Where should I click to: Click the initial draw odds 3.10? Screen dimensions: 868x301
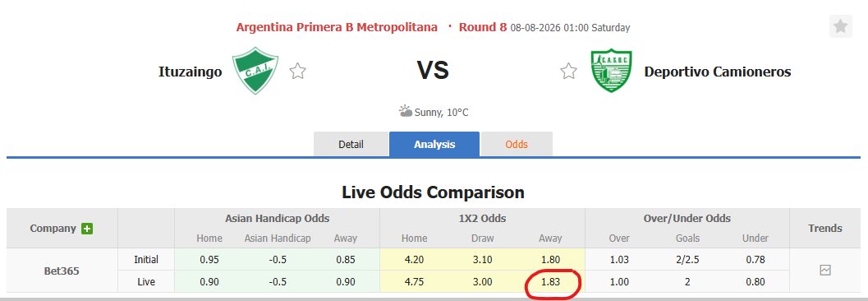click(x=482, y=259)
